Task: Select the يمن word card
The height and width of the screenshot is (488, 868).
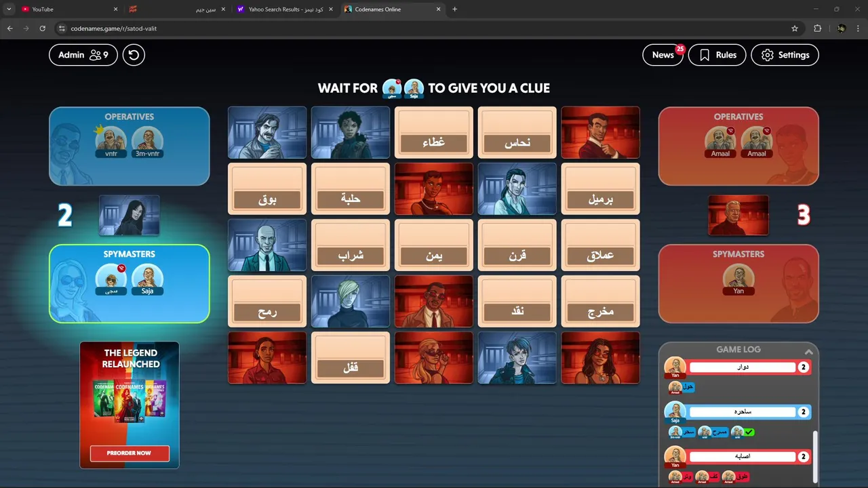Action: point(434,245)
